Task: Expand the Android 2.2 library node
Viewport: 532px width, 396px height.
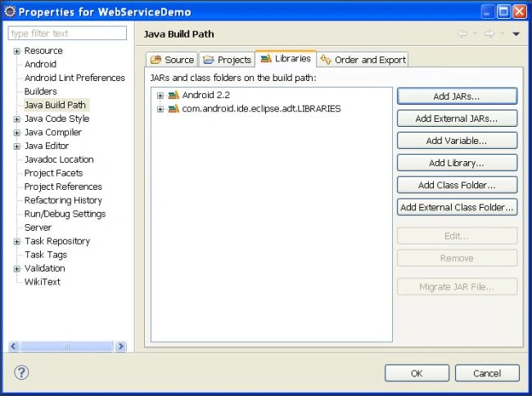Action: click(x=160, y=95)
